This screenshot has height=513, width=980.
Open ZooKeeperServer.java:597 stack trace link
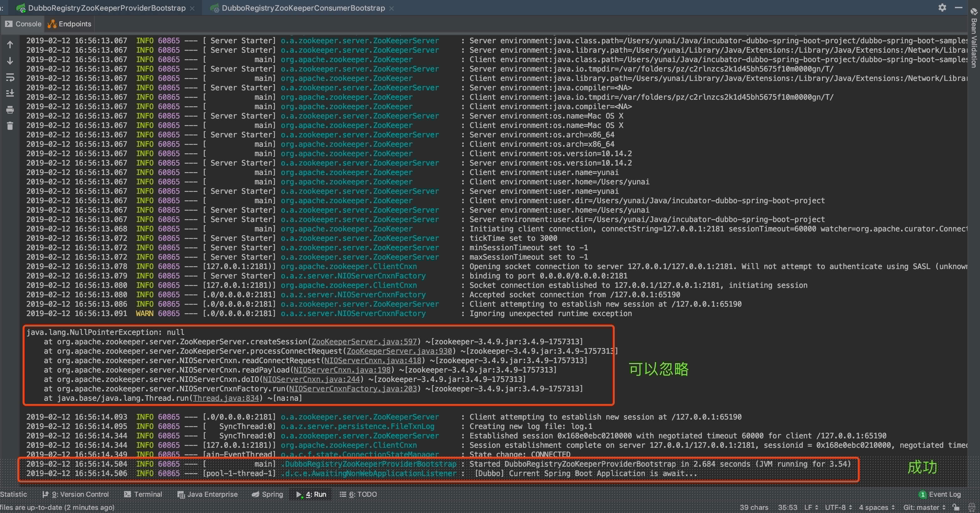pos(364,342)
